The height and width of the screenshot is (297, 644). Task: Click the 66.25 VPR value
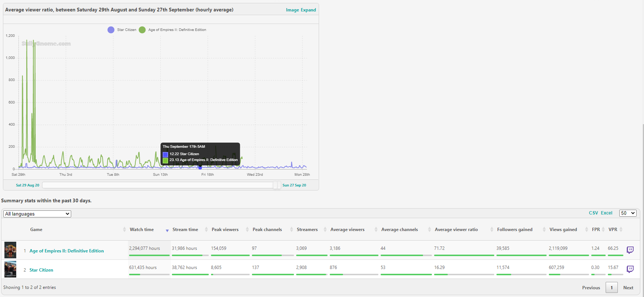(613, 248)
